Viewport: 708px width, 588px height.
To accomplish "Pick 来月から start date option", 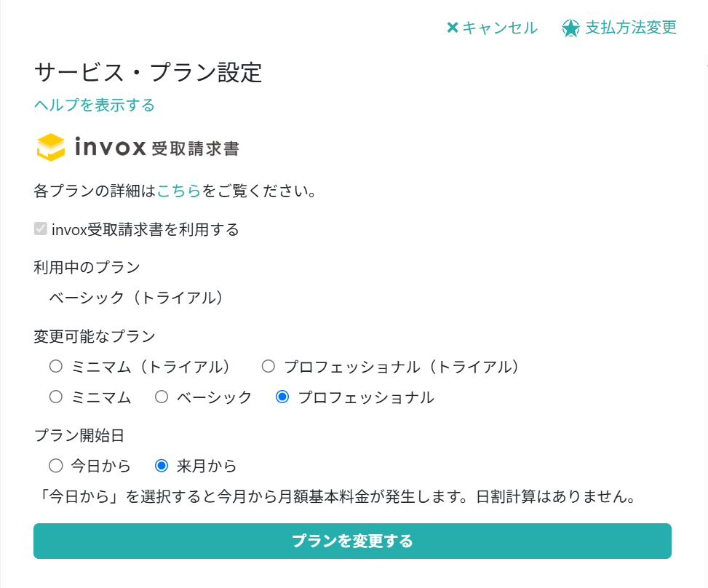I will point(162,466).
